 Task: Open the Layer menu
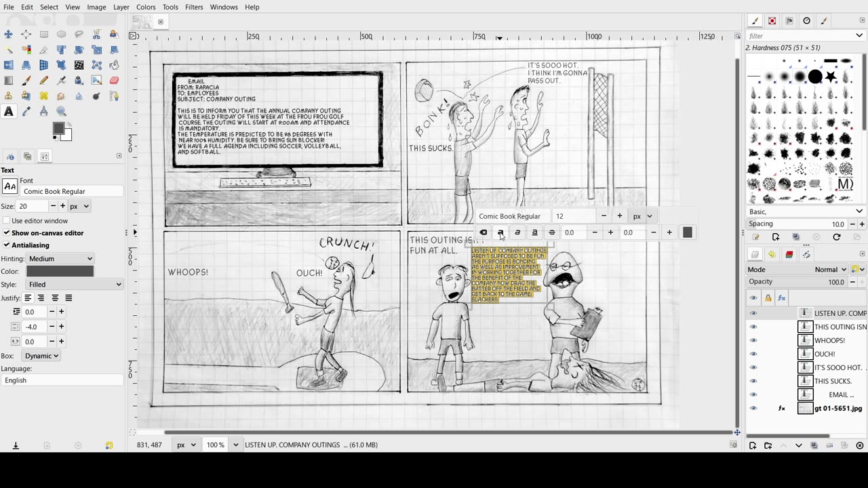[121, 7]
